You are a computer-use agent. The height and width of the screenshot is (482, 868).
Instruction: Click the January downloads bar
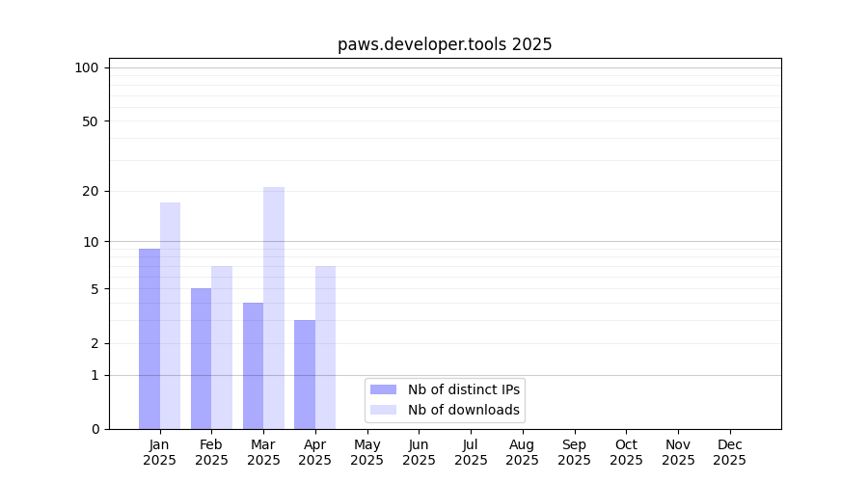point(170,315)
